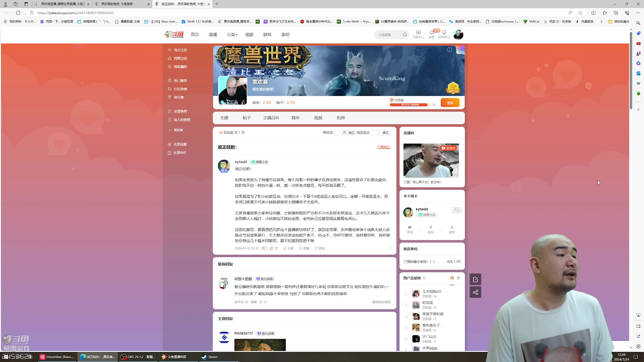Click the level progress bar 92311/100000
644x362 pixels.
point(410,105)
